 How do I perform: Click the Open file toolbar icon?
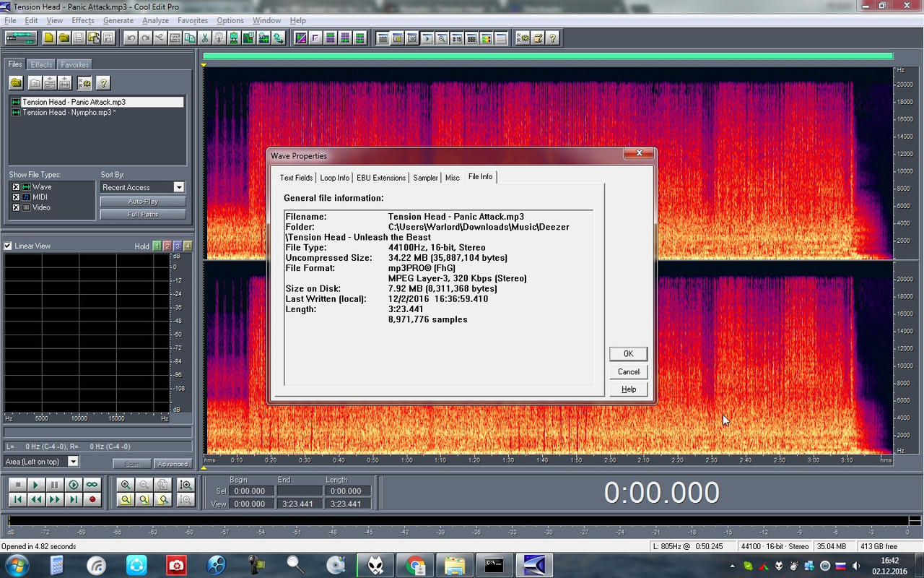point(64,38)
